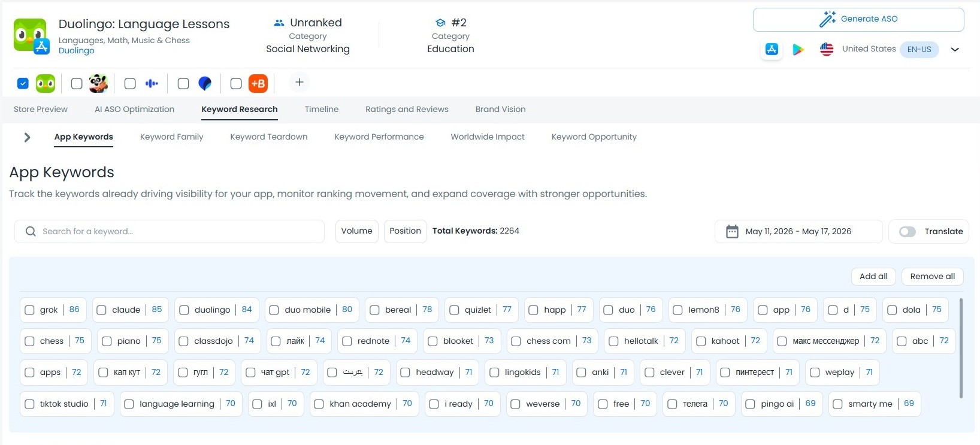Click the pingo ai keyword text
The height and width of the screenshot is (445, 980).
(777, 404)
